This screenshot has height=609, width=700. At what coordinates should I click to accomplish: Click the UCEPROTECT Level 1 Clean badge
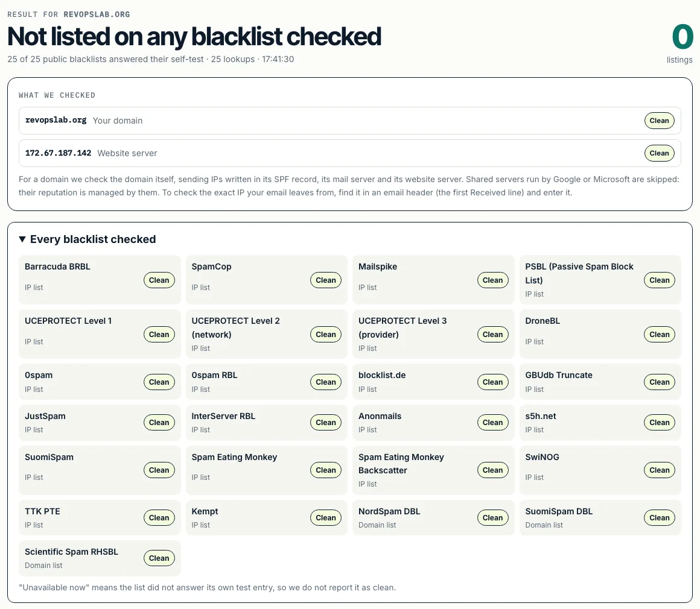pyautogui.click(x=159, y=335)
